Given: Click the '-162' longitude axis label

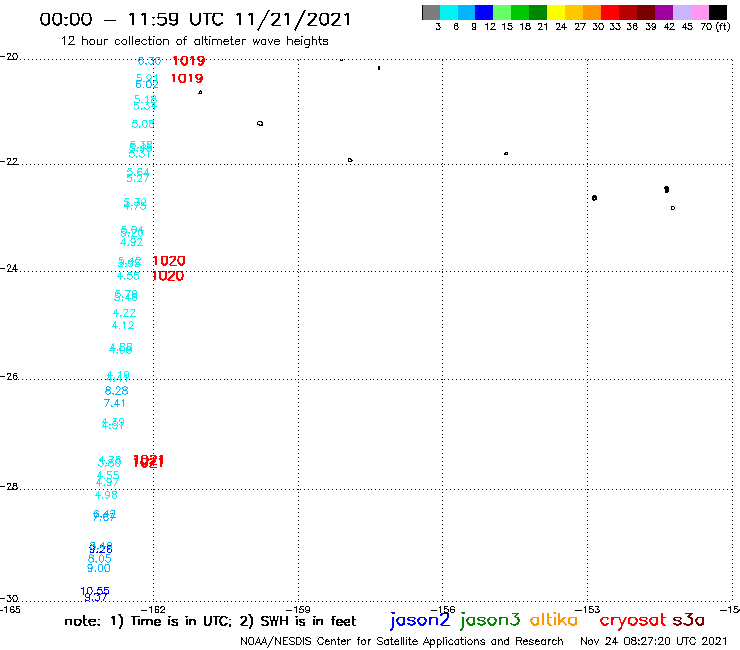Looking at the screenshot, I should [153, 609].
